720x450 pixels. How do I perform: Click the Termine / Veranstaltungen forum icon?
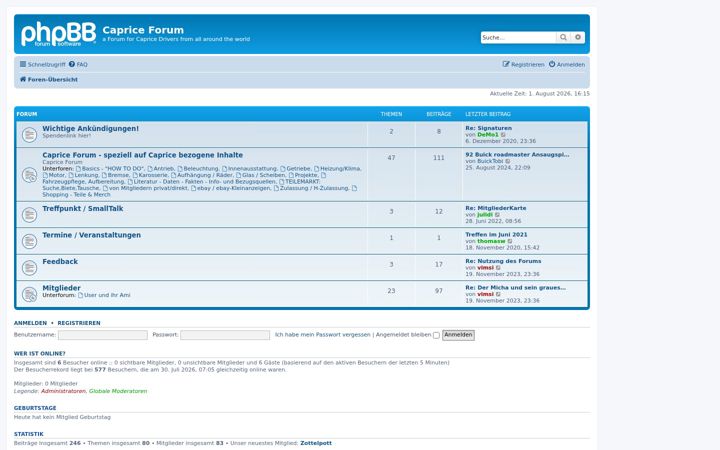coord(29,241)
